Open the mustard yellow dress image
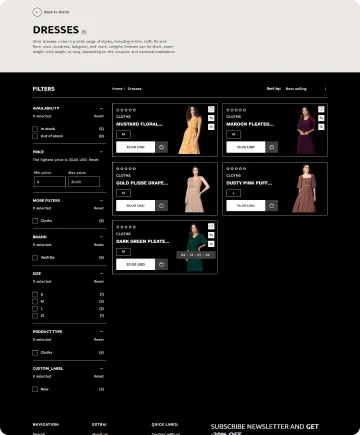The width and height of the screenshot is (360, 435). click(x=191, y=130)
